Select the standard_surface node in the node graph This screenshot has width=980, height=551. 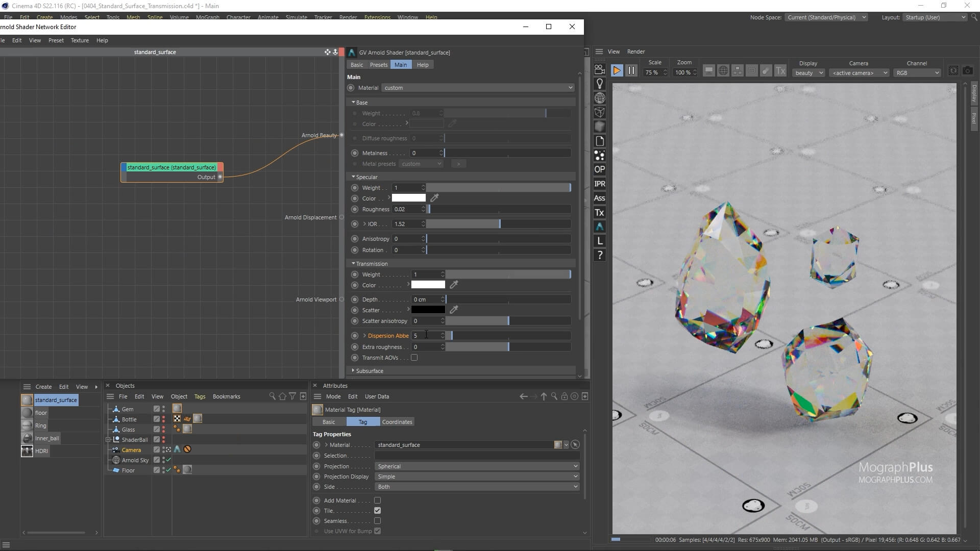click(171, 167)
